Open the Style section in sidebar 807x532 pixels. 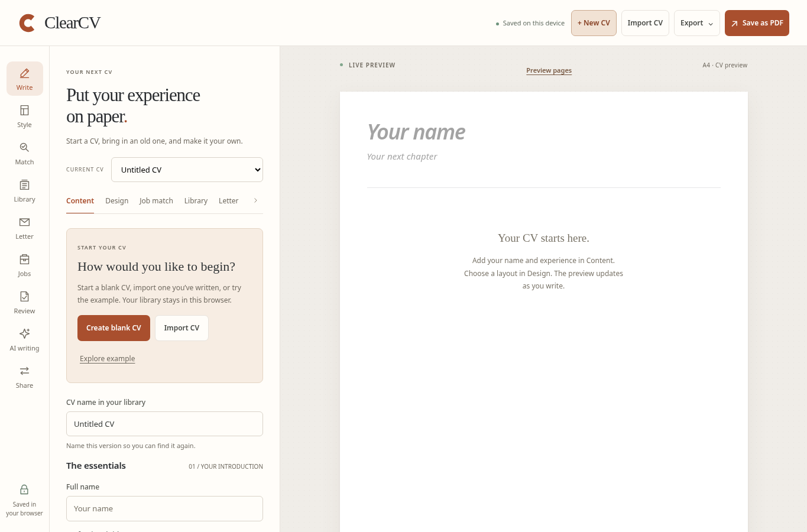(25, 116)
